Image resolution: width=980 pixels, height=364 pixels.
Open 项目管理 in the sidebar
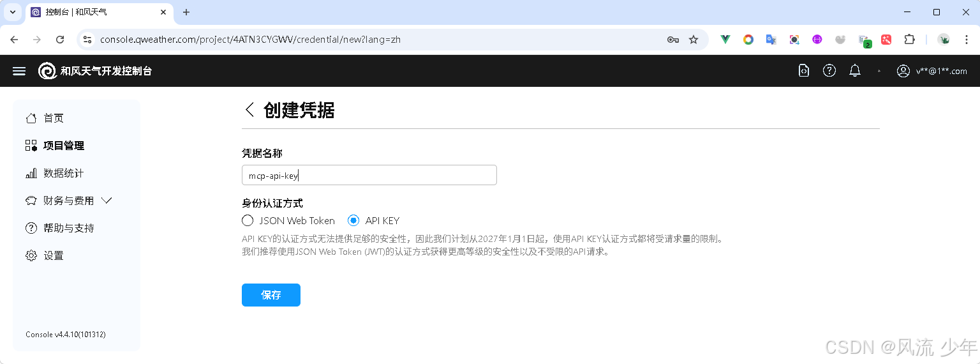(55, 146)
